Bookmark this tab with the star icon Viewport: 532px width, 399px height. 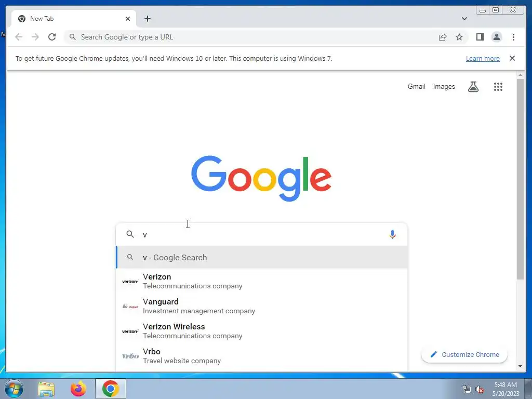coord(459,37)
